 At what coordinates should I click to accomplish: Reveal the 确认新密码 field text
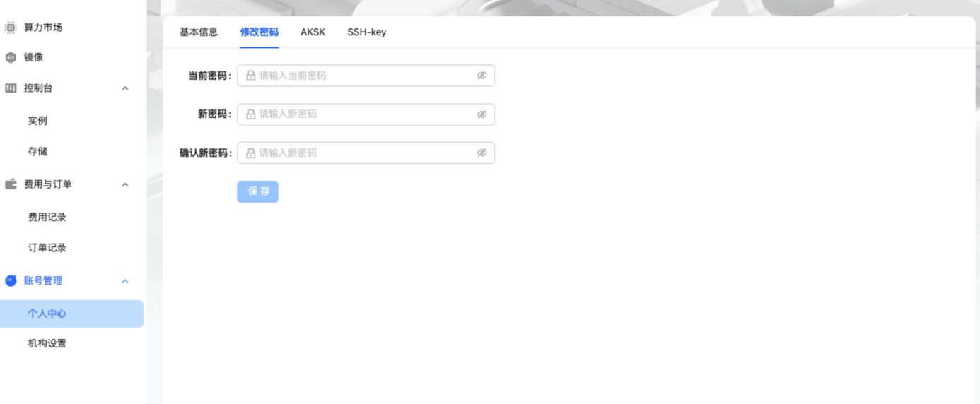tap(482, 153)
